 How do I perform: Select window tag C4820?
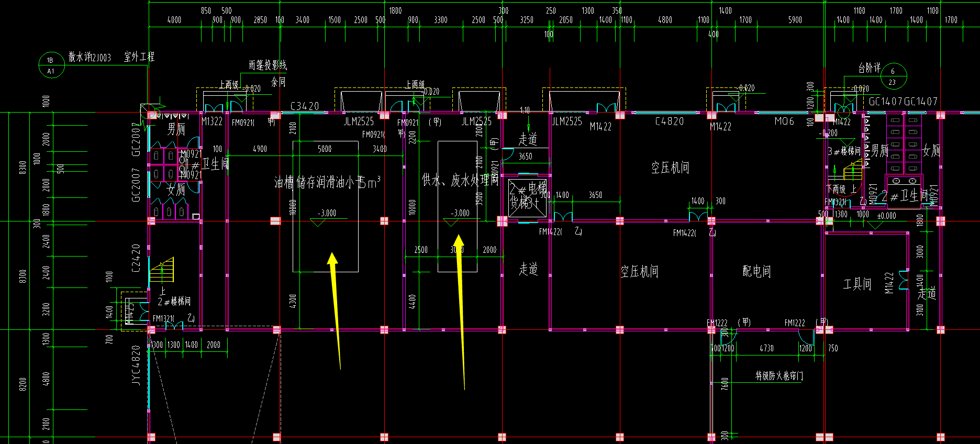pos(670,121)
